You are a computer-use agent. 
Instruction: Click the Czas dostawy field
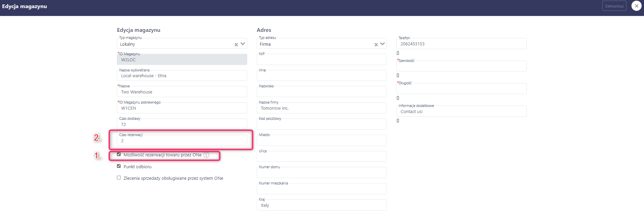[x=182, y=124]
